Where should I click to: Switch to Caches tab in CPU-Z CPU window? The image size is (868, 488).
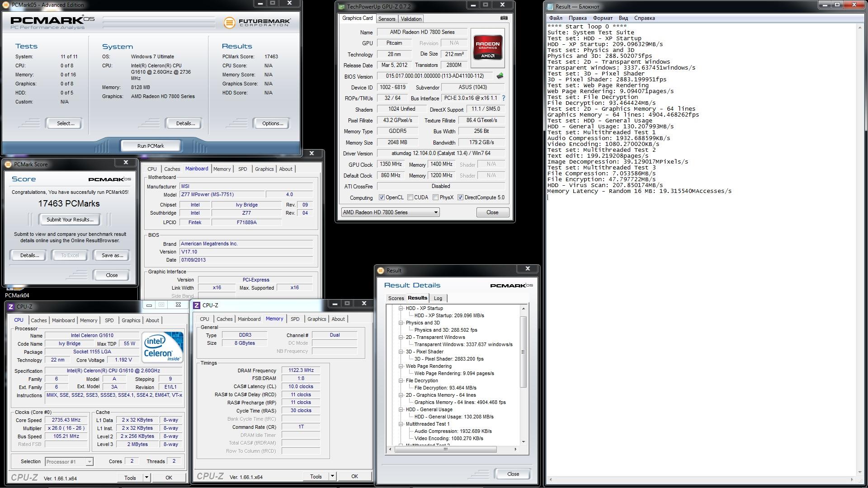(x=38, y=320)
